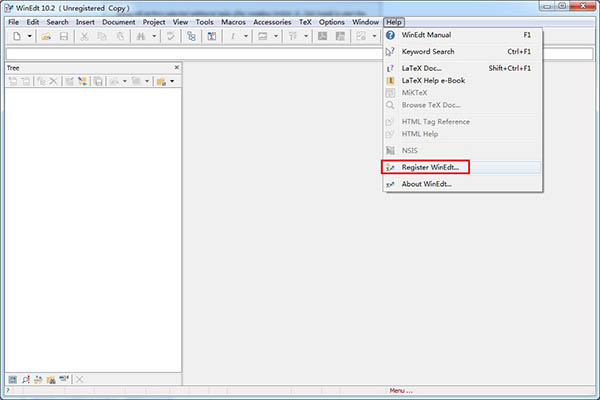Open the New Document dropdown arrow
Screen dimensions: 600x400
(29, 36)
